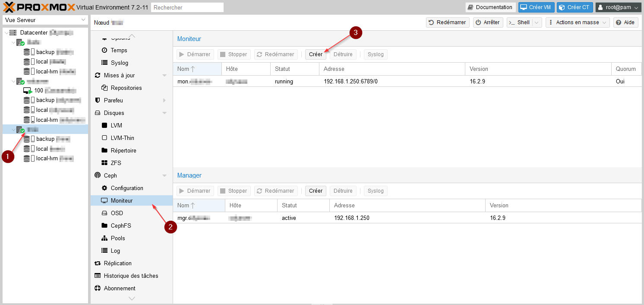The height and width of the screenshot is (305, 644).
Task: Open the Pools hierarchy icon entry
Action: click(104, 238)
